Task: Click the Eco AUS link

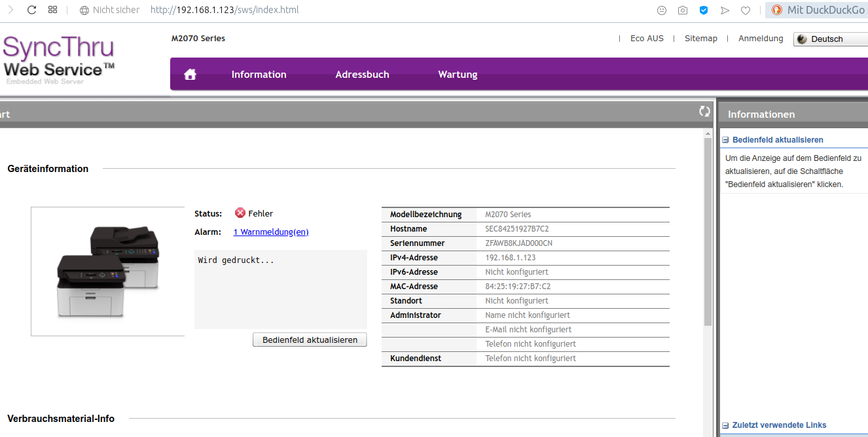Action: [x=647, y=39]
